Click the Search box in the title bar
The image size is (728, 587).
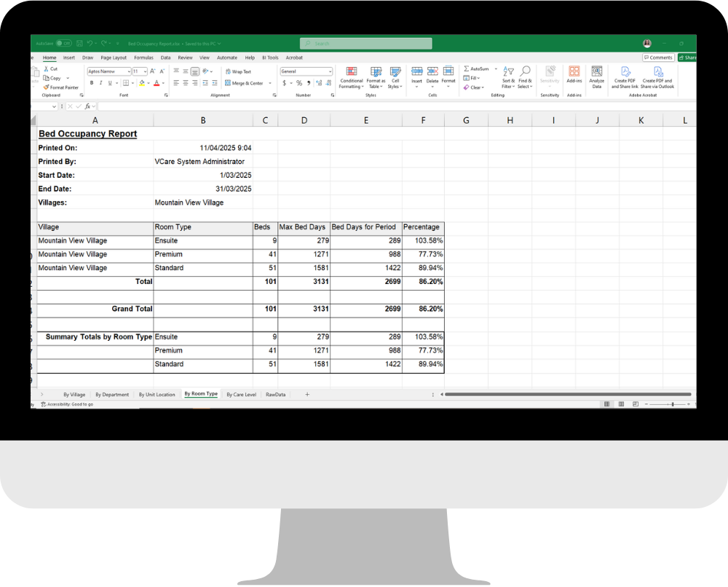coord(366,43)
